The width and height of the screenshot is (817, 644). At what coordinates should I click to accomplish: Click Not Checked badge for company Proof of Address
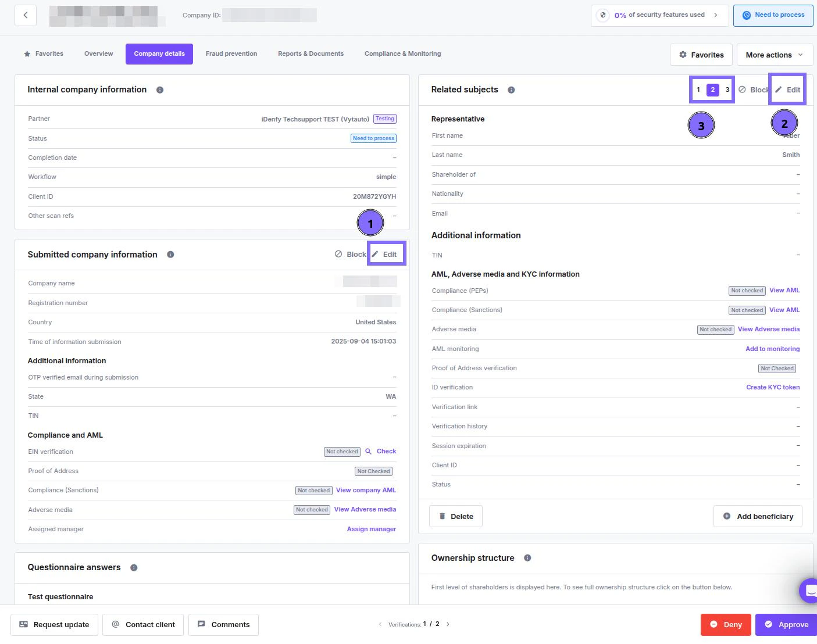[374, 471]
